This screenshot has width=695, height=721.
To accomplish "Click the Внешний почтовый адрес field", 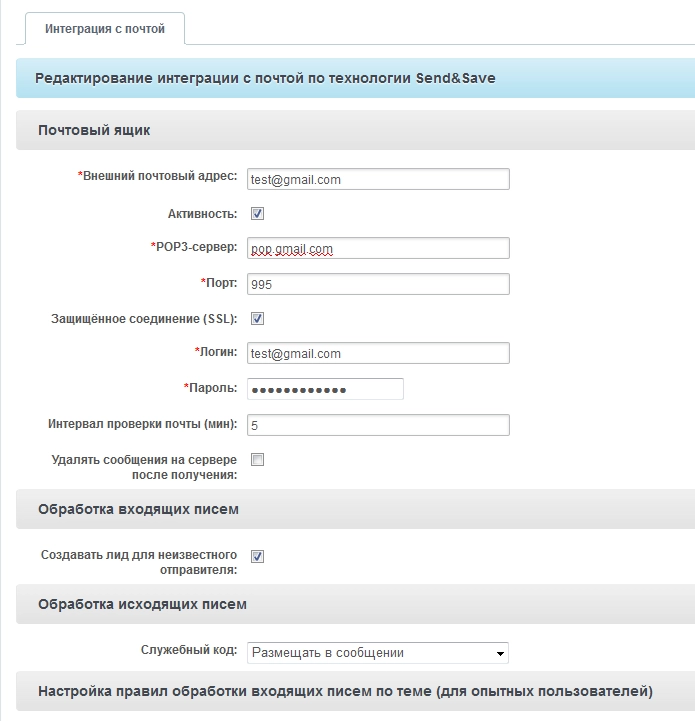I will pyautogui.click(x=378, y=179).
